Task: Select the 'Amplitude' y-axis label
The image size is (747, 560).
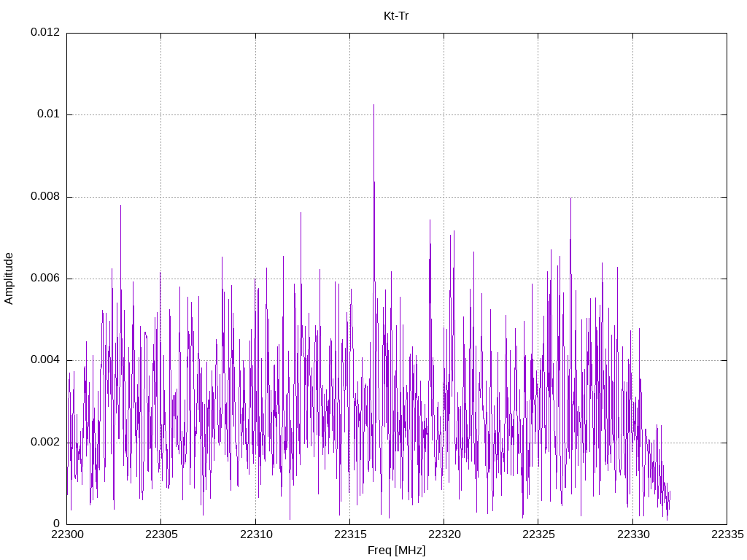Action: [9, 279]
